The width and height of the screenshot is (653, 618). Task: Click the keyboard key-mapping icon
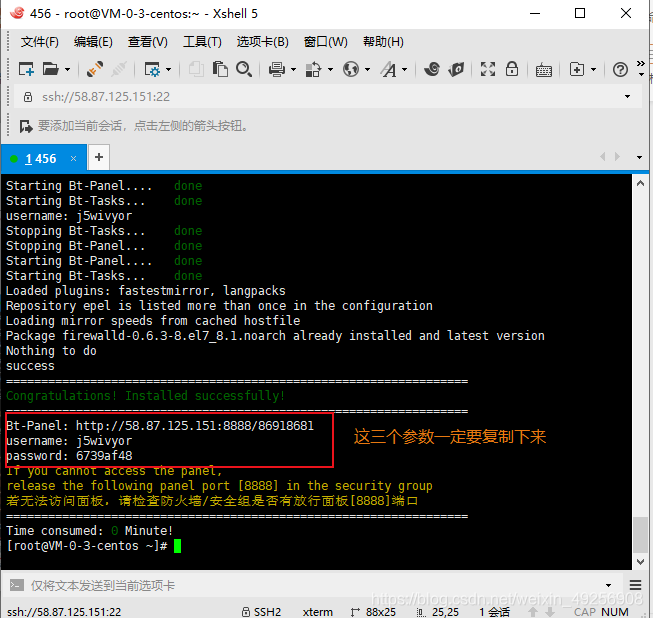(x=543, y=70)
